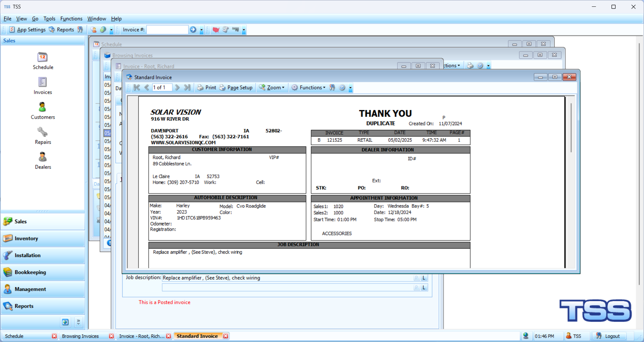
Task: Click the globe help icon in main toolbar
Action: tap(103, 30)
